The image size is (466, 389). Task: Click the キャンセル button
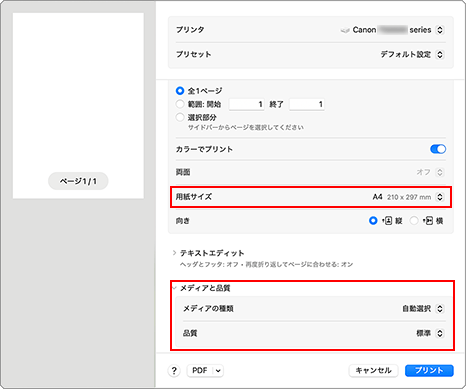(x=373, y=370)
